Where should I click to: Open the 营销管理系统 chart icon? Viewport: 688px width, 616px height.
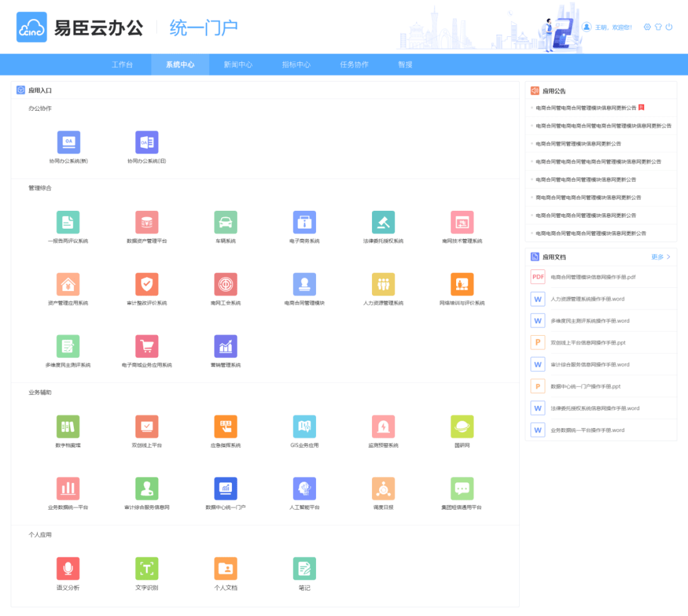(x=226, y=347)
